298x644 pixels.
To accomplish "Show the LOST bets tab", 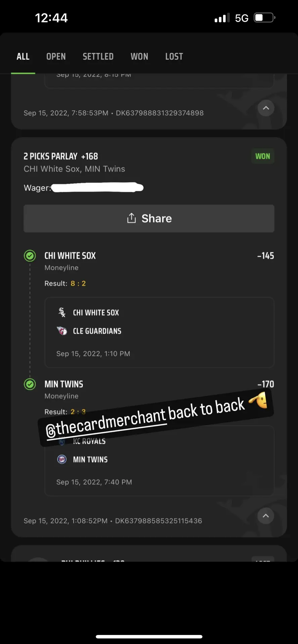I will point(174,56).
